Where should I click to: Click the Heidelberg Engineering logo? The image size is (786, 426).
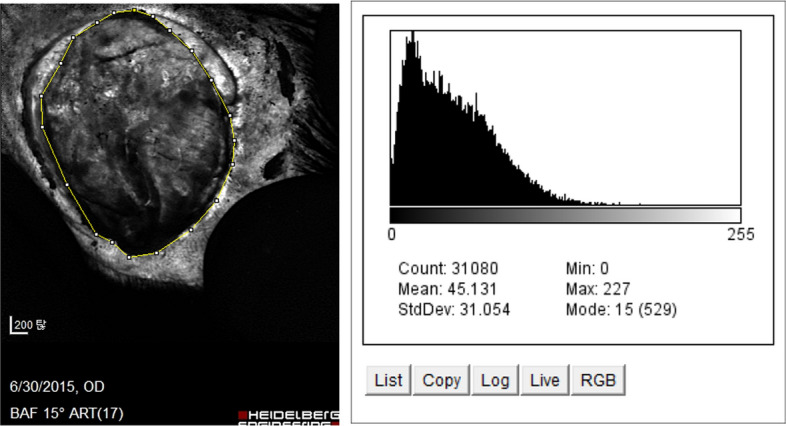tap(289, 418)
